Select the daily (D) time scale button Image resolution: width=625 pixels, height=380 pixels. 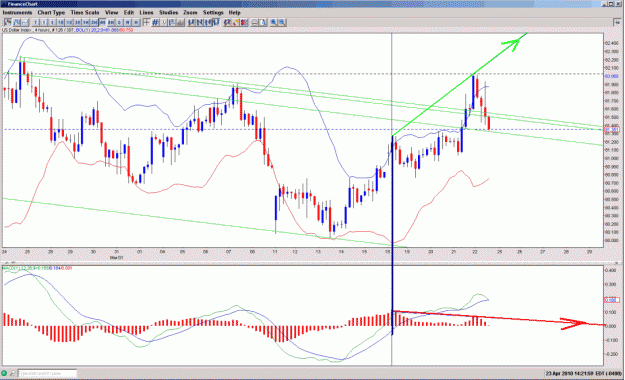pyautogui.click(x=119, y=23)
